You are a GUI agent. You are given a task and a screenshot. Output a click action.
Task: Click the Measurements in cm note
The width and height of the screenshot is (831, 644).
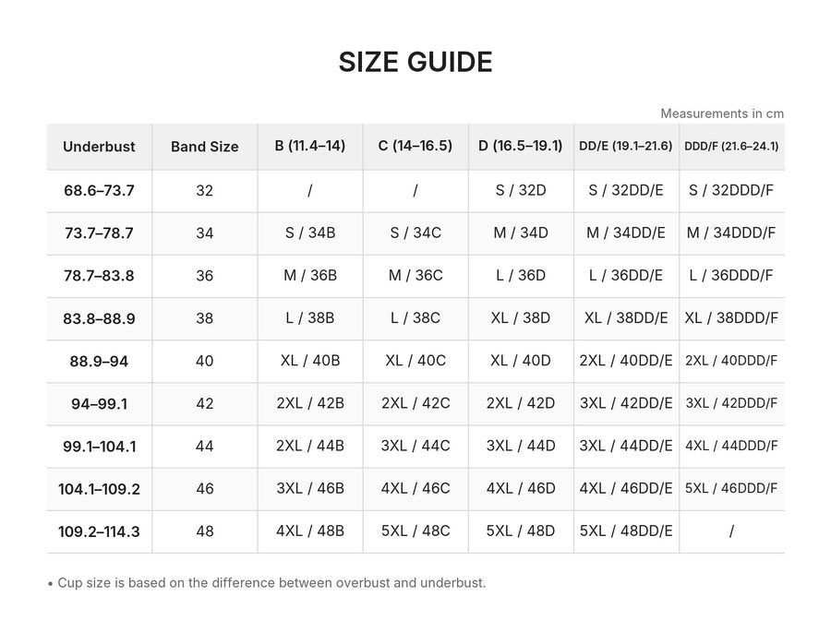[722, 113]
